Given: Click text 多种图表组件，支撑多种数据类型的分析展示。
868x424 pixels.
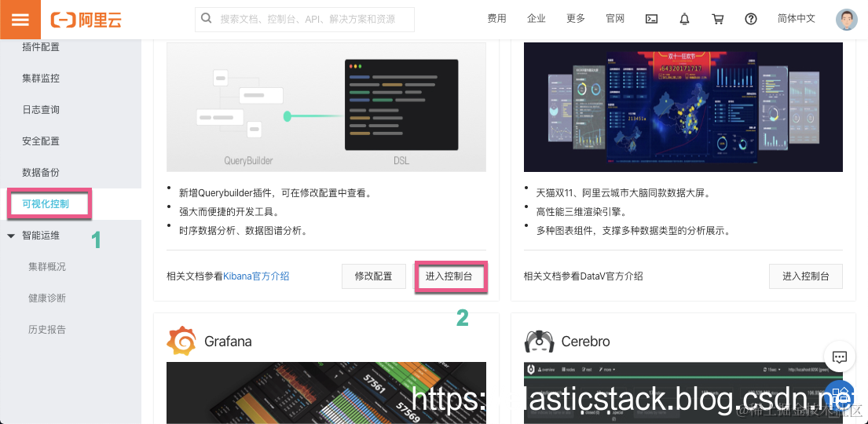Looking at the screenshot, I should 633,231.
